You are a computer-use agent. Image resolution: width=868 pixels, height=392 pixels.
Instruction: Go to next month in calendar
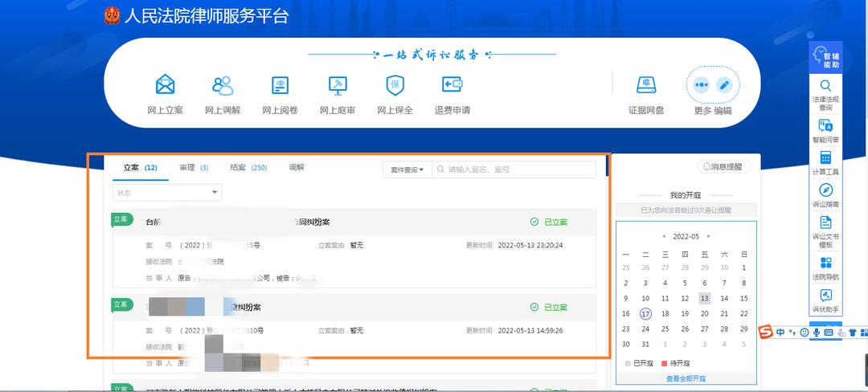point(708,237)
